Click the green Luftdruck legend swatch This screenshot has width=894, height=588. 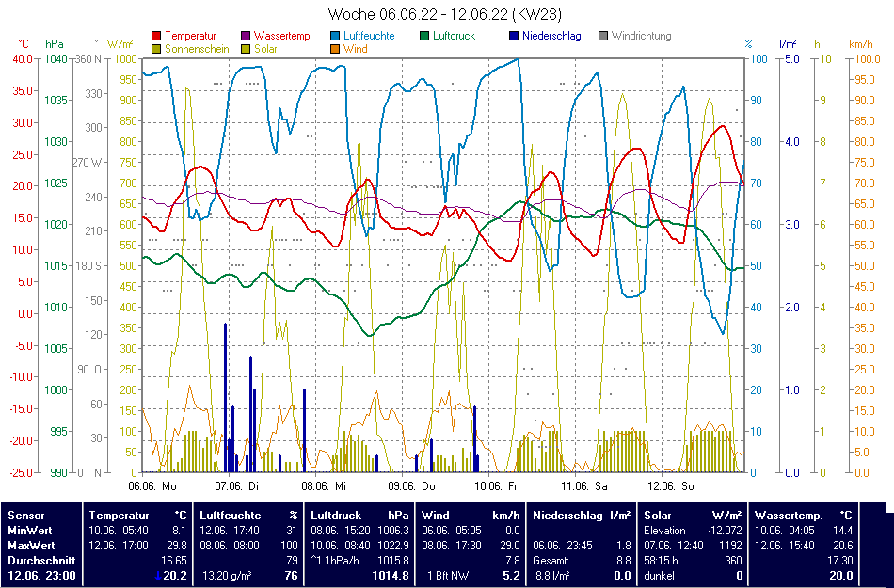(424, 36)
